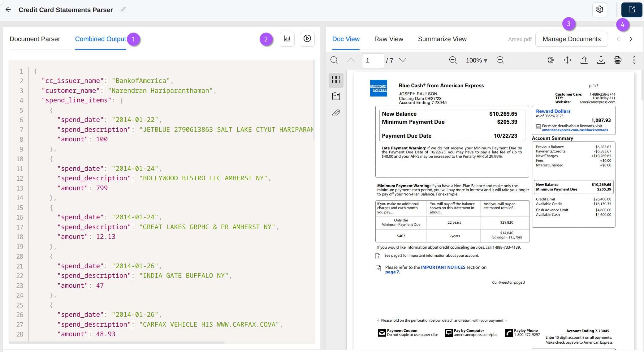Click "BOLLYWOOD BISTRO LLC AMHERST NY" text

pos(203,178)
